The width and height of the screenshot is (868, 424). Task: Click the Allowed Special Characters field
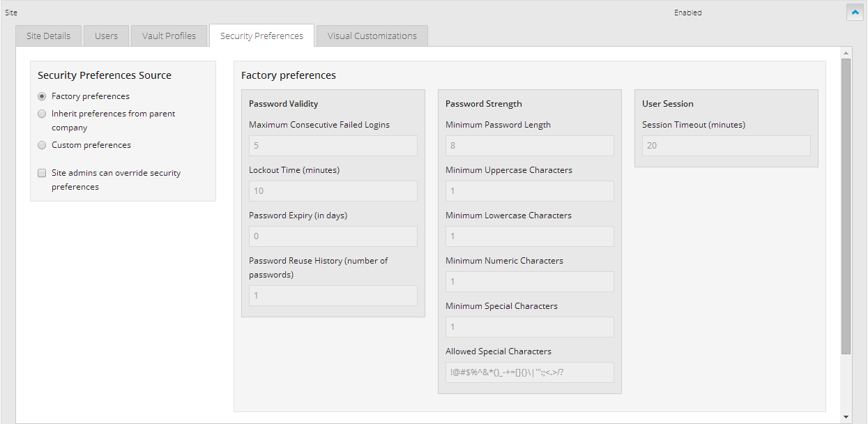pos(529,372)
